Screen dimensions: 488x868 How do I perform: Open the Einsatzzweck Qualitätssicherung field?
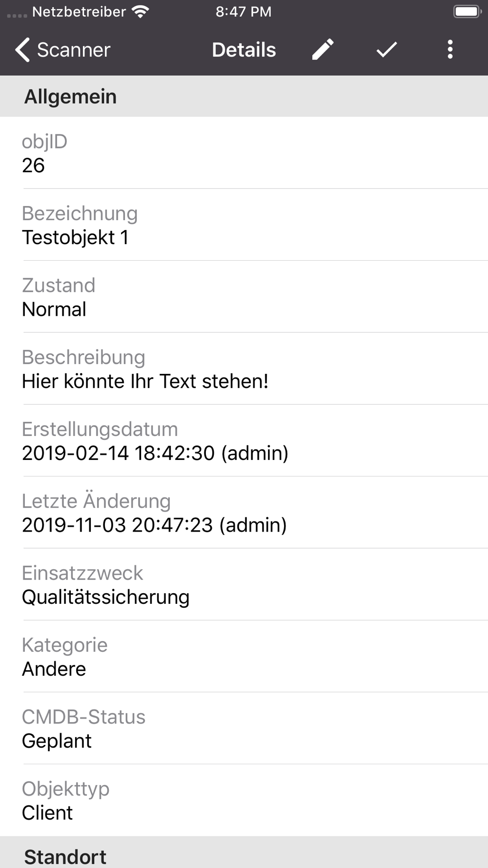point(244,585)
